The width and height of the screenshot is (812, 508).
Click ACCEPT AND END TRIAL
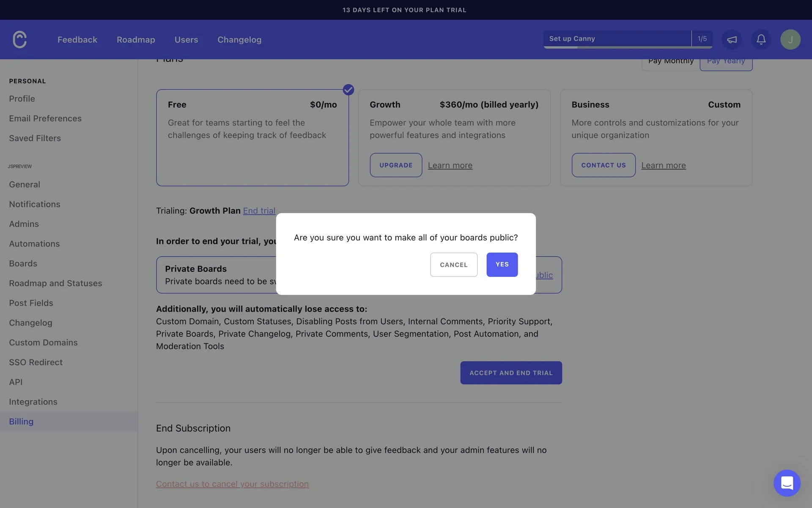511,373
